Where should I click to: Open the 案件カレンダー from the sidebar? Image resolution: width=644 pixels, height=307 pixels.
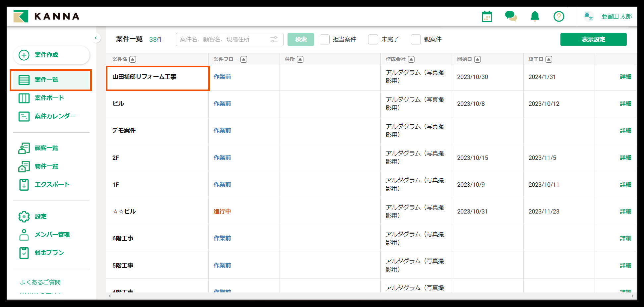pos(54,116)
